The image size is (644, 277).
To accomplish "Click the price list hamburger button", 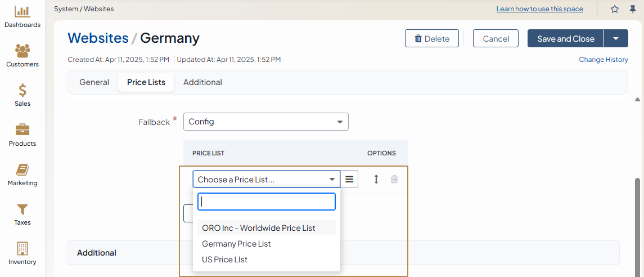I will 349,180.
